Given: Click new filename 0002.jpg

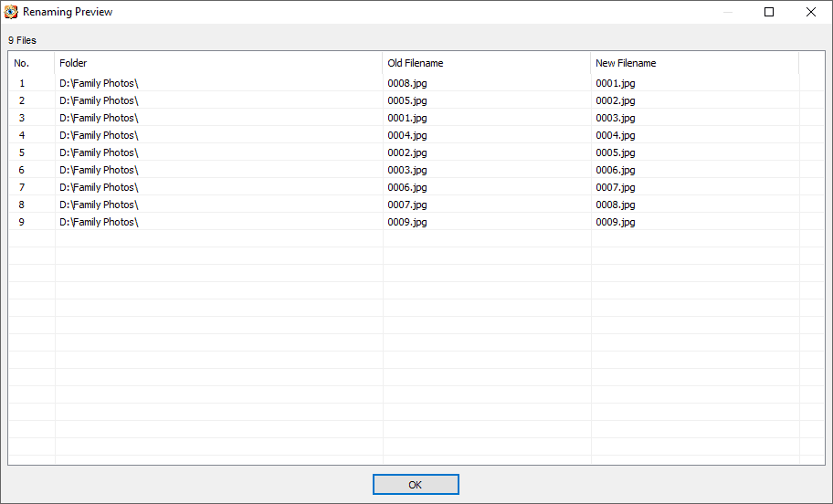Looking at the screenshot, I should click(x=616, y=101).
